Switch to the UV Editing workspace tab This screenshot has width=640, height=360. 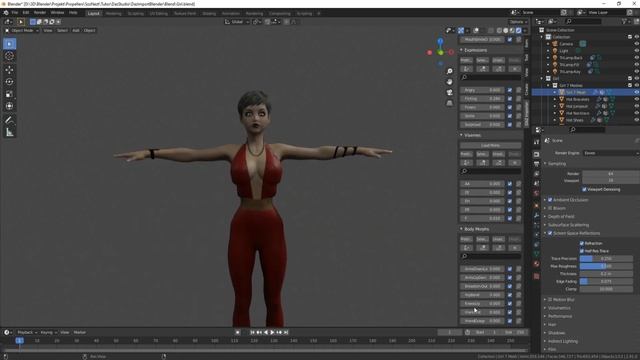tap(158, 13)
